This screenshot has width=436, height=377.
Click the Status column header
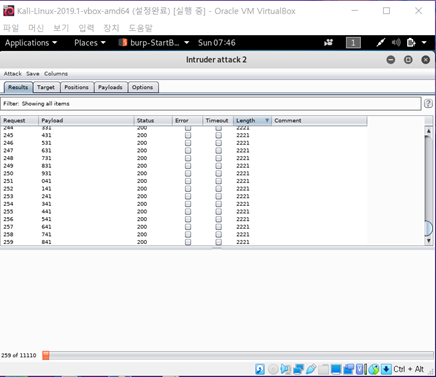click(153, 120)
